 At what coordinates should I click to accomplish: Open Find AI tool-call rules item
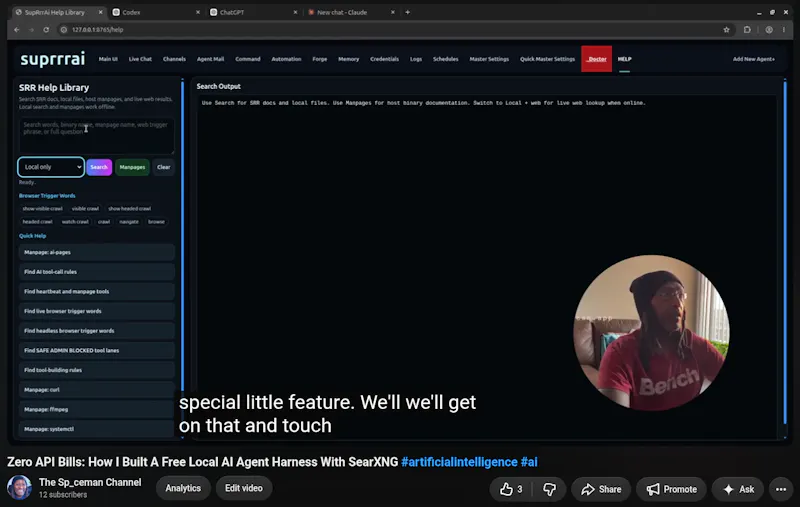pos(96,272)
